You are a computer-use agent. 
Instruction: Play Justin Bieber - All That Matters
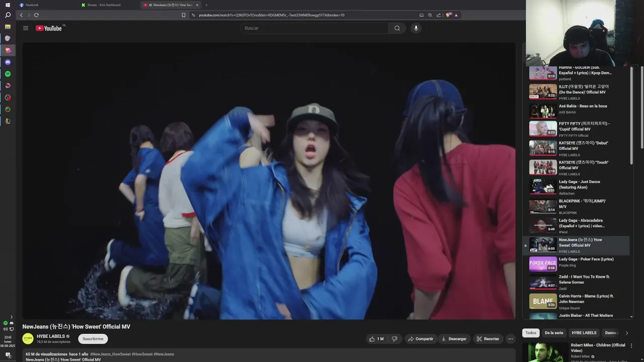coord(576,316)
